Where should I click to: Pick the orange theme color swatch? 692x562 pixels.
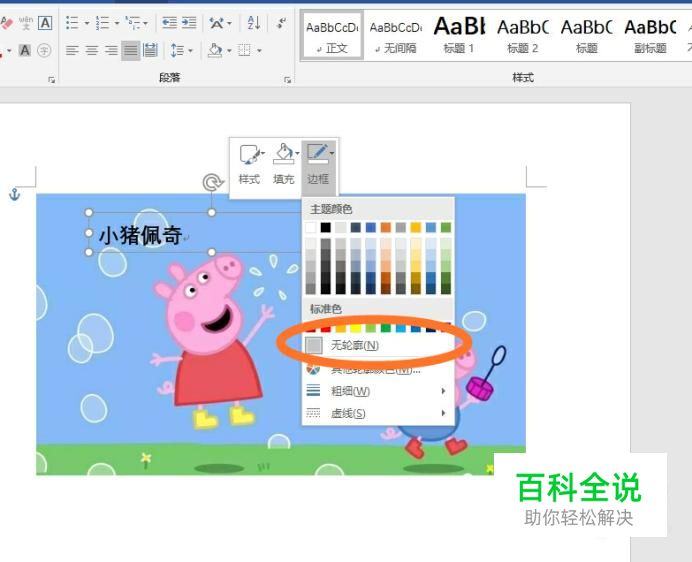click(386, 227)
